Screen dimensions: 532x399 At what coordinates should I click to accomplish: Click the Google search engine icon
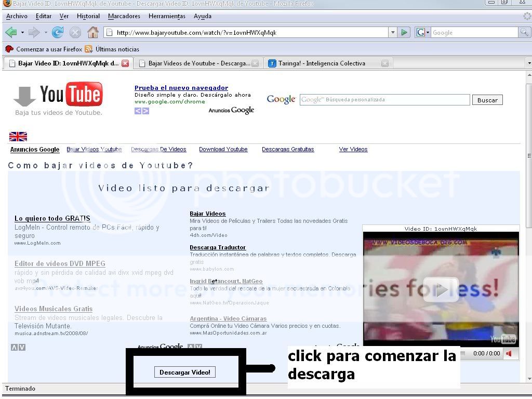coord(420,33)
